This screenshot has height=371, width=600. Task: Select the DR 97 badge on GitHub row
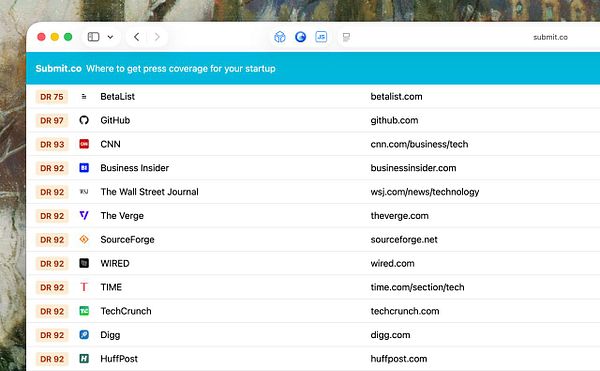click(x=52, y=120)
